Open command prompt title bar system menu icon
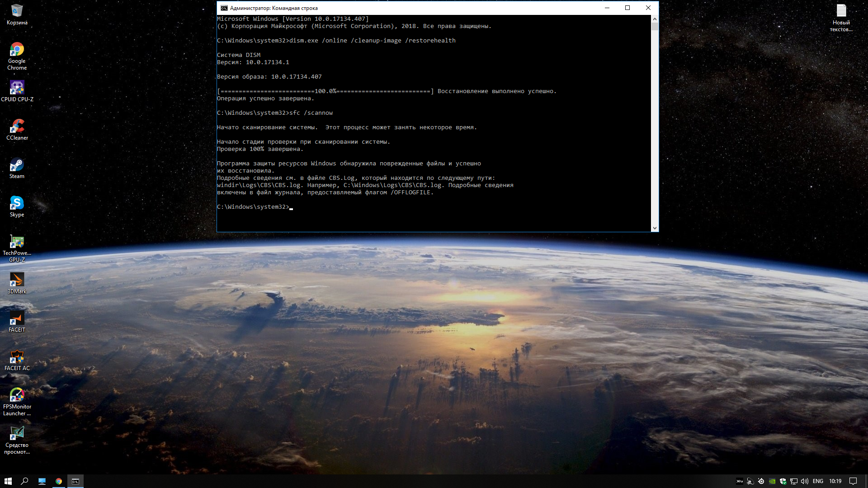 (x=224, y=8)
